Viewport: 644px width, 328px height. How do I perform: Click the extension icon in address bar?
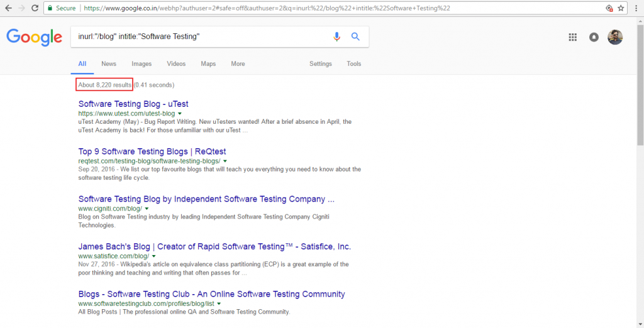tap(609, 8)
